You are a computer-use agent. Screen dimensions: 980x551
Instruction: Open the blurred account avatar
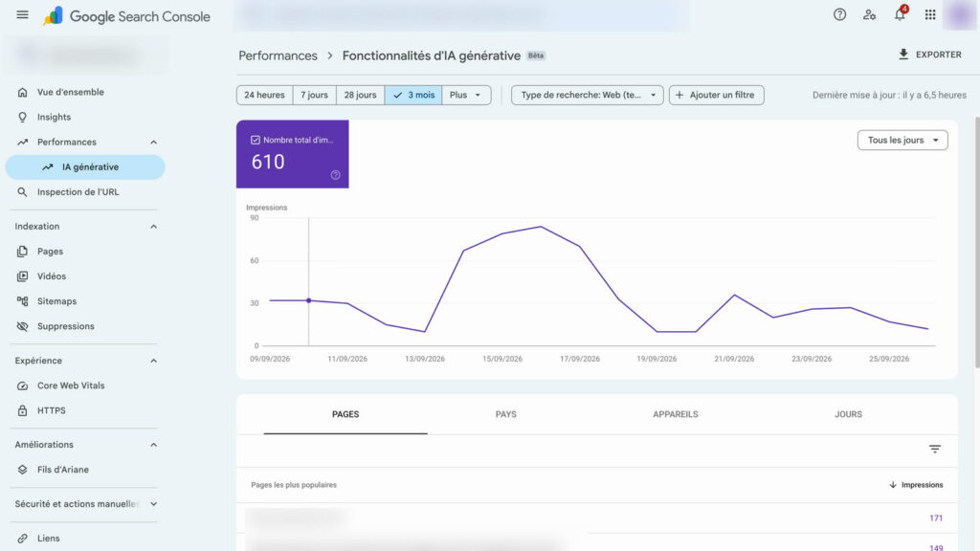click(x=959, y=15)
